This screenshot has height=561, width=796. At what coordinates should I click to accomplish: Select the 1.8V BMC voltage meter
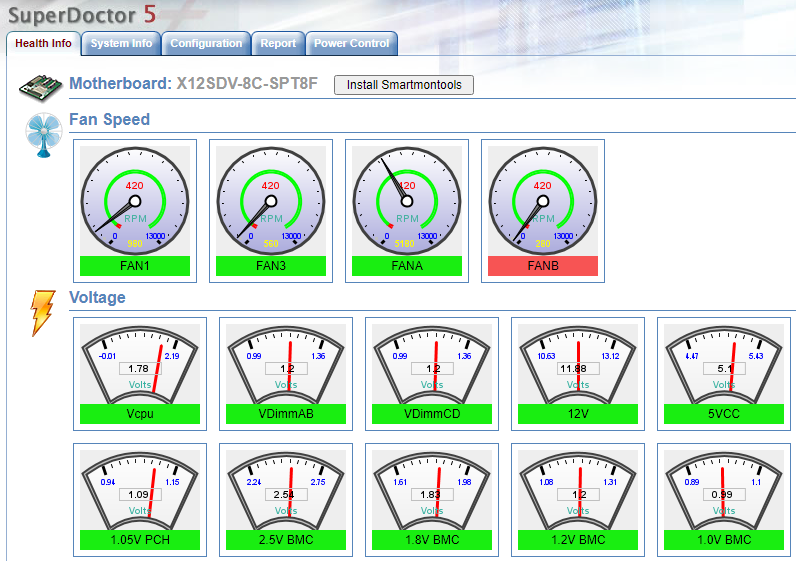click(432, 490)
